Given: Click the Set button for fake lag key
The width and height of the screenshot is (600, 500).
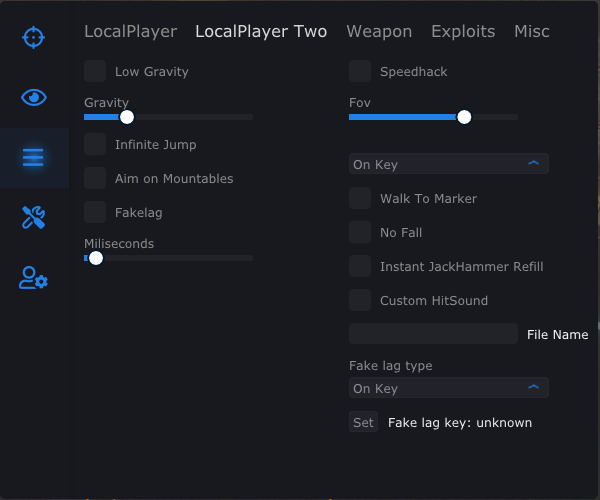Looking at the screenshot, I should pyautogui.click(x=363, y=422).
